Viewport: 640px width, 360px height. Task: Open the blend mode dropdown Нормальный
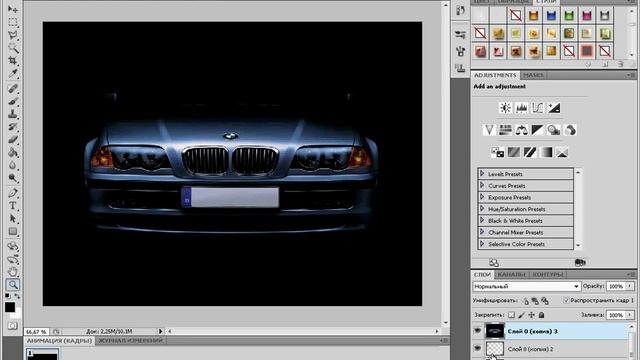527,287
